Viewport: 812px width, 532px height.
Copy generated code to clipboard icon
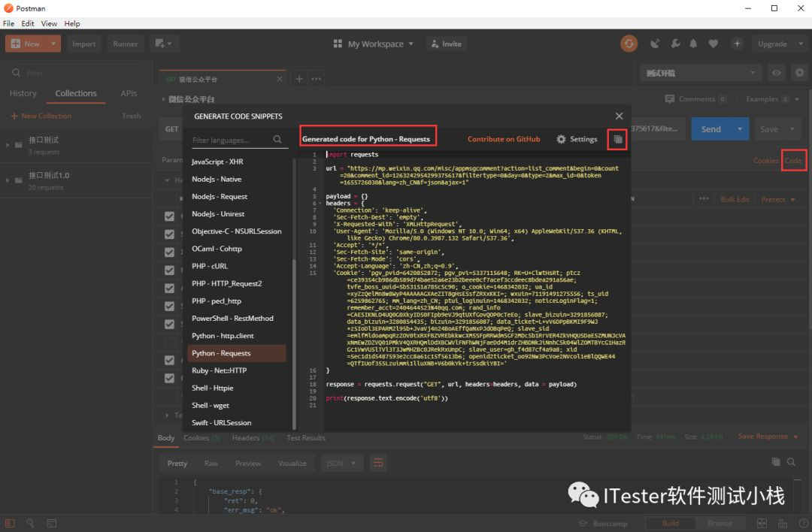click(x=617, y=139)
